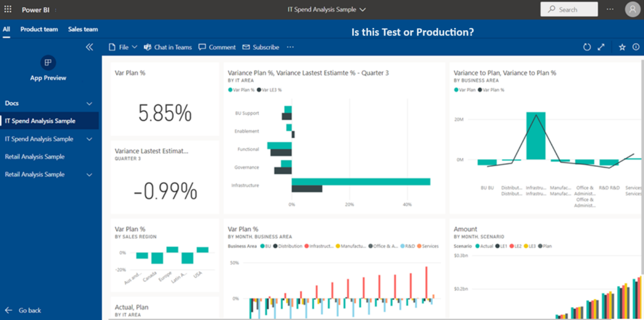The image size is (644, 320).
Task: Click the Amount chart title
Action: (x=466, y=229)
